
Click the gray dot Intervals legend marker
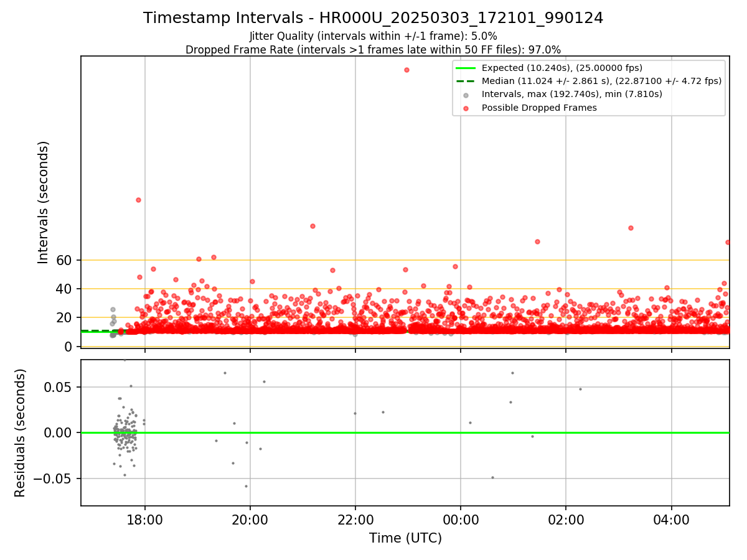(x=466, y=95)
